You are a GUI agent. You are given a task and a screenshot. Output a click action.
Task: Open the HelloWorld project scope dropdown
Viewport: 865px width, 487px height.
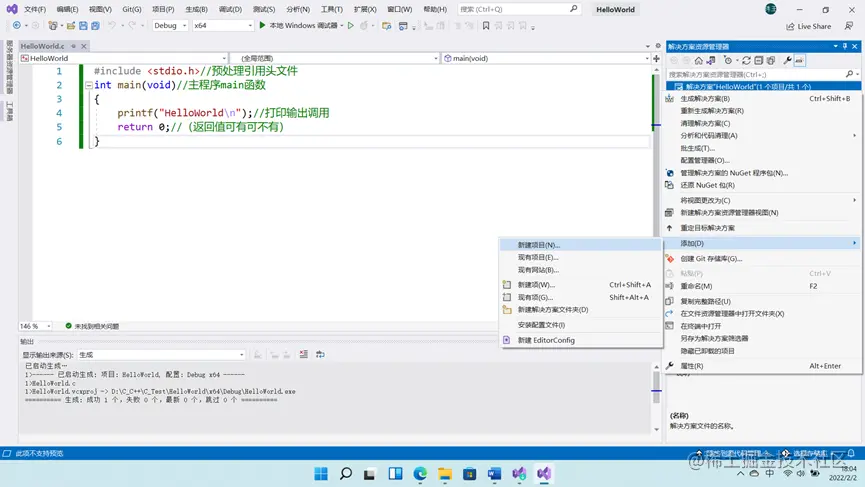[124, 58]
